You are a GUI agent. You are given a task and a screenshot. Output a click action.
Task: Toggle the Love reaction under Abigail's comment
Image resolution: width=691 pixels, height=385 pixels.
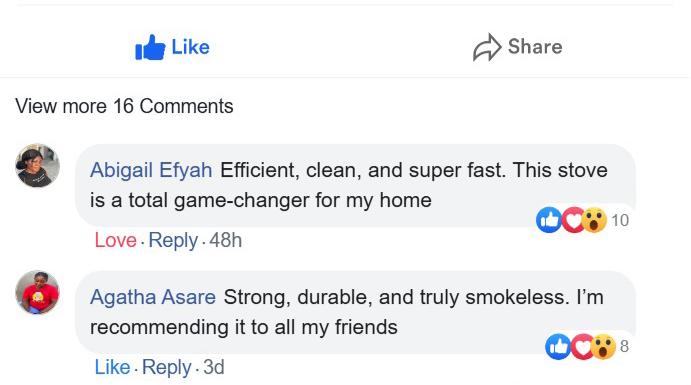tap(115, 241)
